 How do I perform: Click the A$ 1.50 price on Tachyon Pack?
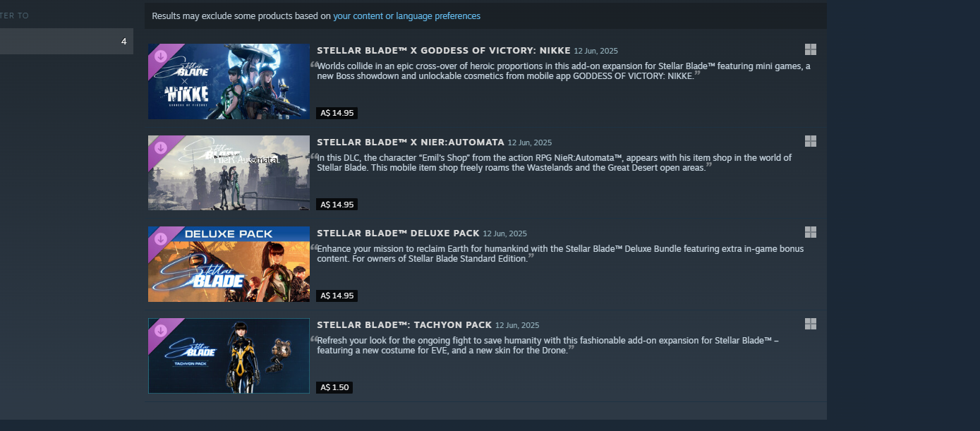pyautogui.click(x=334, y=387)
